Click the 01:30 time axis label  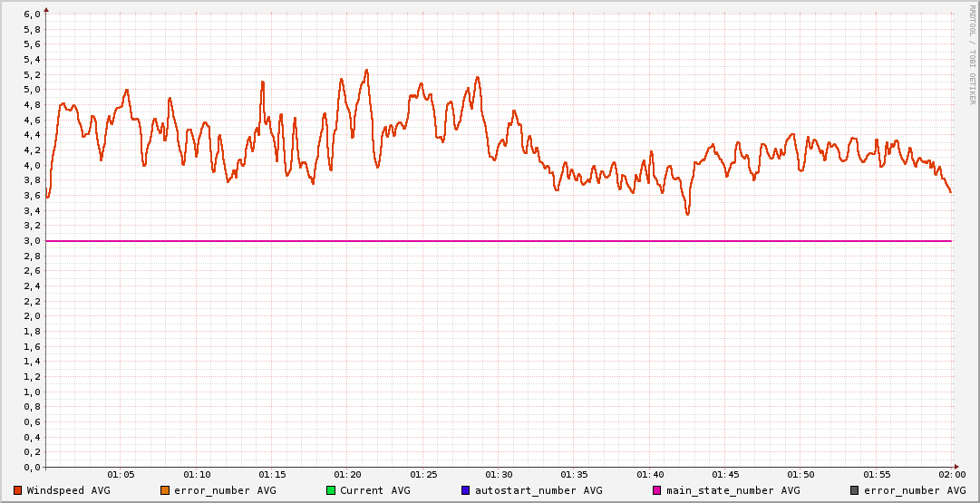(499, 475)
